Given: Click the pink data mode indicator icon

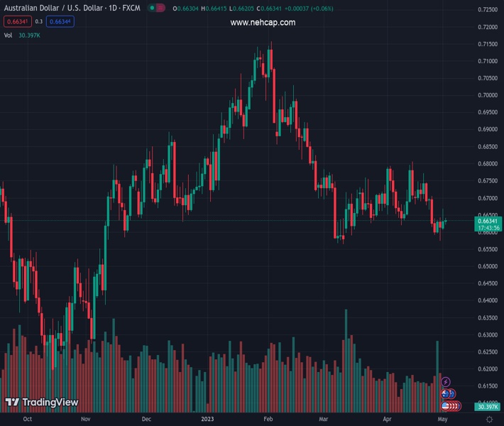Looking at the screenshot, I should click(x=160, y=8).
